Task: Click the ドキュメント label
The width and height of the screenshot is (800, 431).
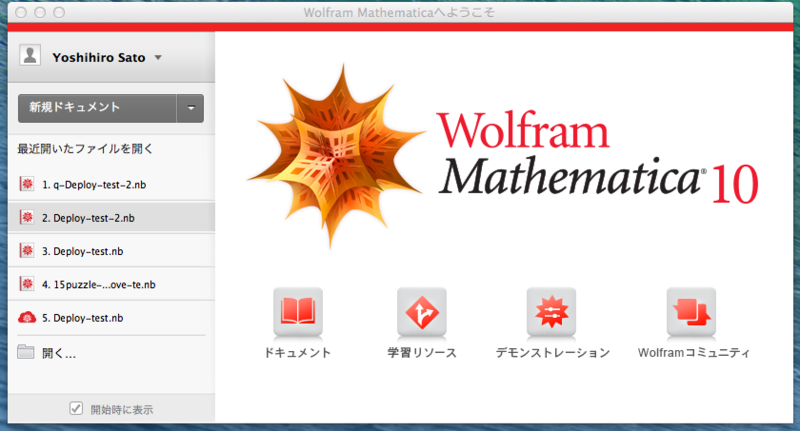Action: coord(297,352)
